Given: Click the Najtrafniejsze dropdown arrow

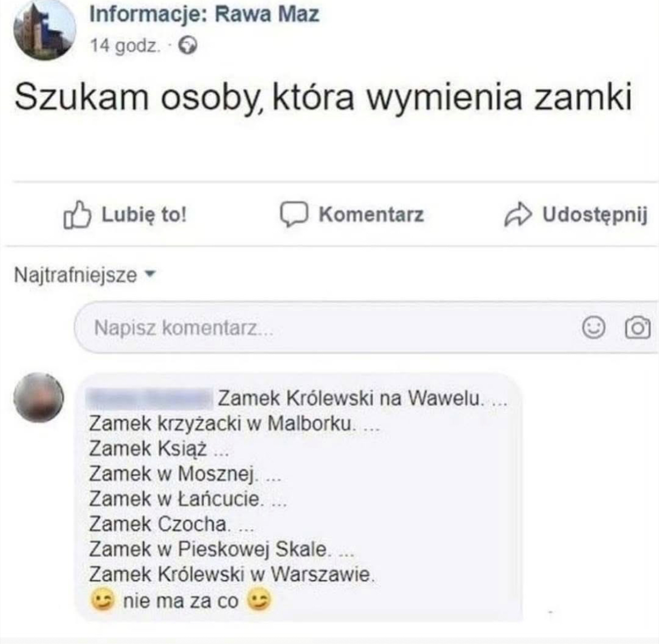Looking at the screenshot, I should click(x=150, y=274).
